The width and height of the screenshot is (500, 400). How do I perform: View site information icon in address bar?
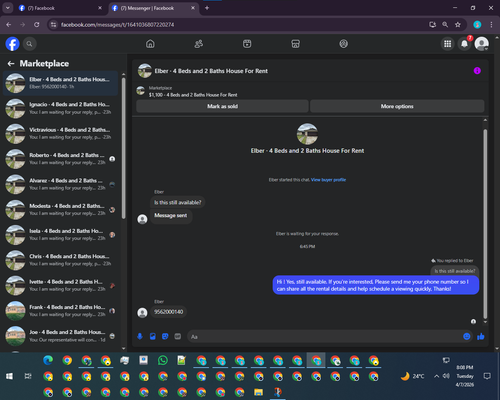tap(53, 25)
